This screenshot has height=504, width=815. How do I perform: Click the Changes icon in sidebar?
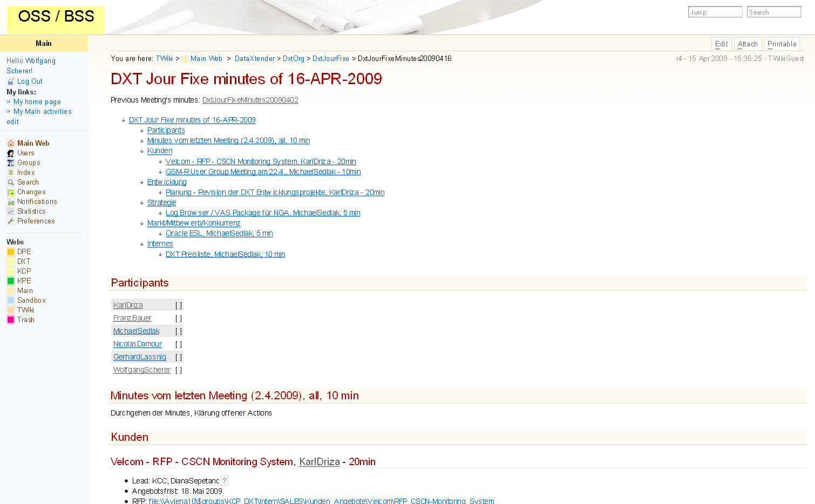coord(10,192)
